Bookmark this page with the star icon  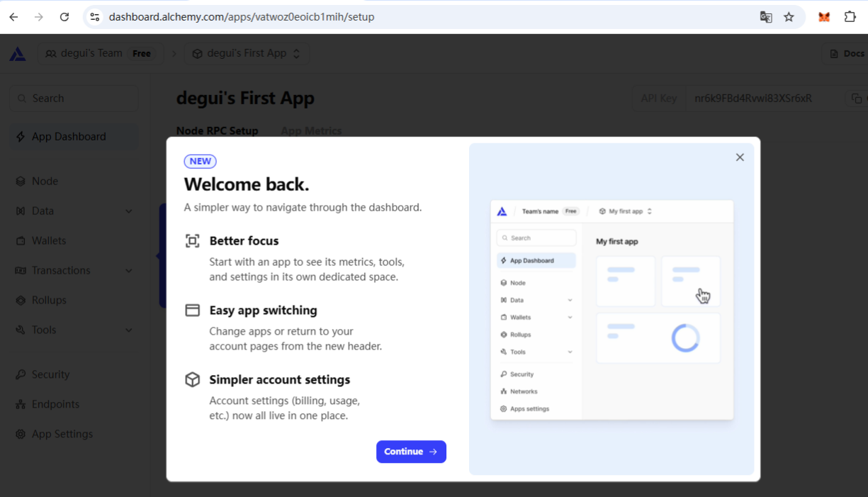tap(789, 17)
